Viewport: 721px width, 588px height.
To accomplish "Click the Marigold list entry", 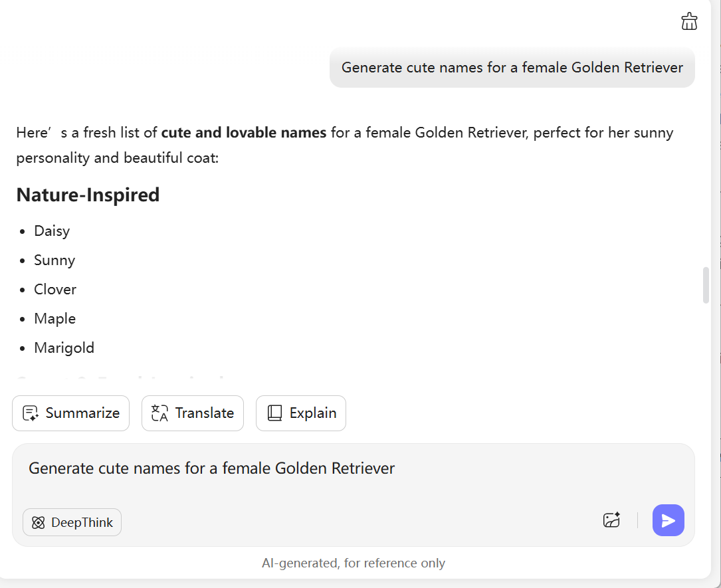I will tap(64, 348).
